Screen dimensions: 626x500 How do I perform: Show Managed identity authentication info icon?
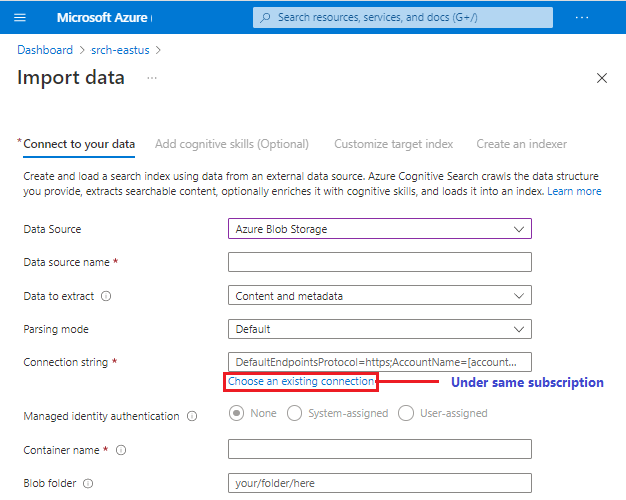coord(191,416)
